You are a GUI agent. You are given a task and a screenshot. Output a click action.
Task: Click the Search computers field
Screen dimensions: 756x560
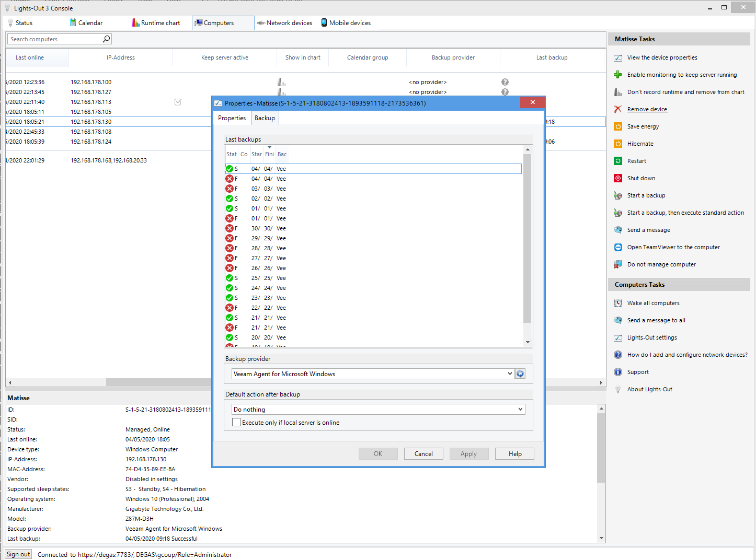pyautogui.click(x=55, y=39)
